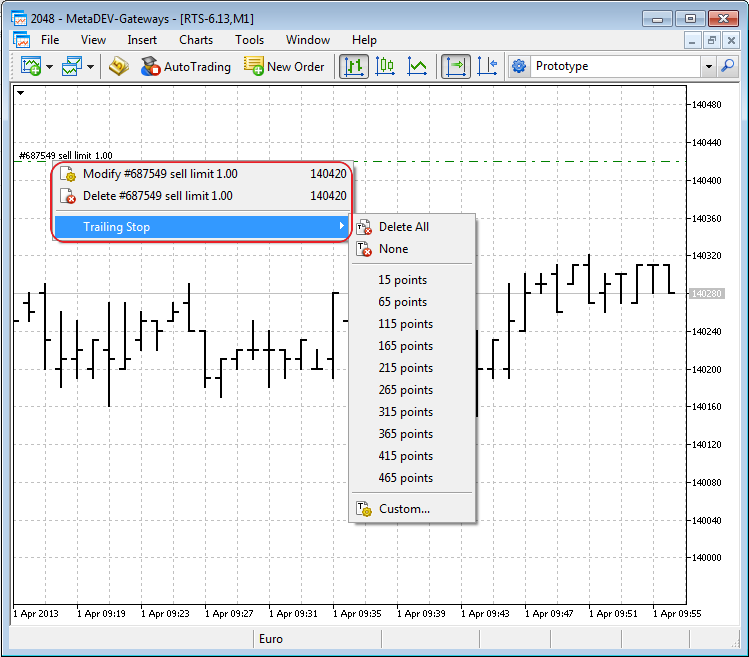Open the File menu
The image size is (749, 657).
(50, 40)
